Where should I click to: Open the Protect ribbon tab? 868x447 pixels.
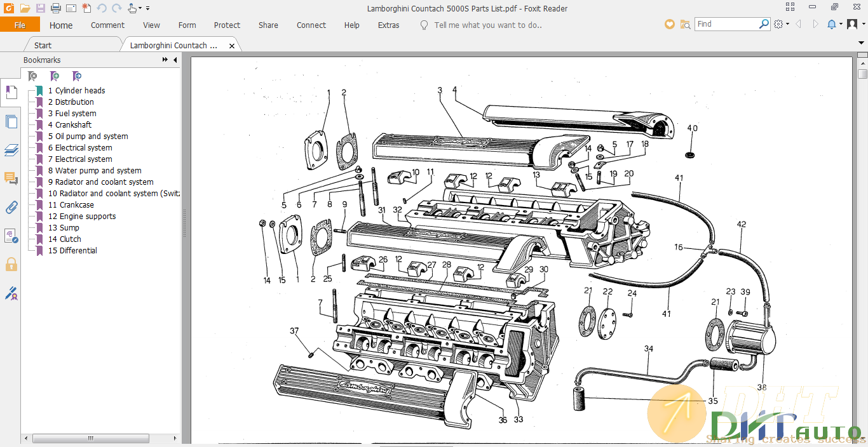click(227, 25)
